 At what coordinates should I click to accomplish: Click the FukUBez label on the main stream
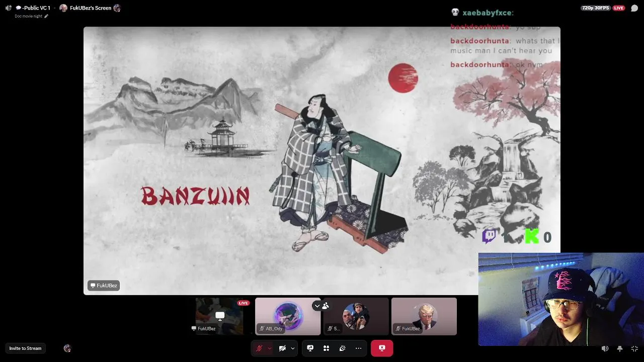coord(104,286)
